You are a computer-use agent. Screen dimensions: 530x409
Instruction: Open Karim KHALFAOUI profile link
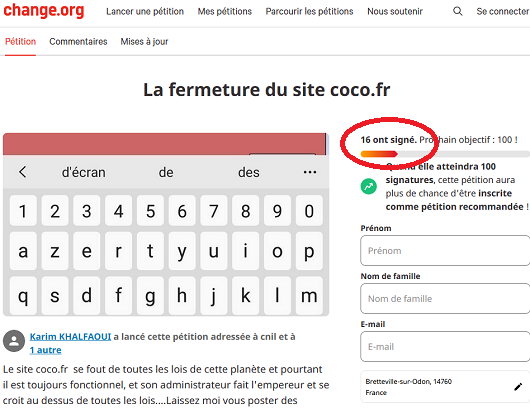tap(70, 337)
